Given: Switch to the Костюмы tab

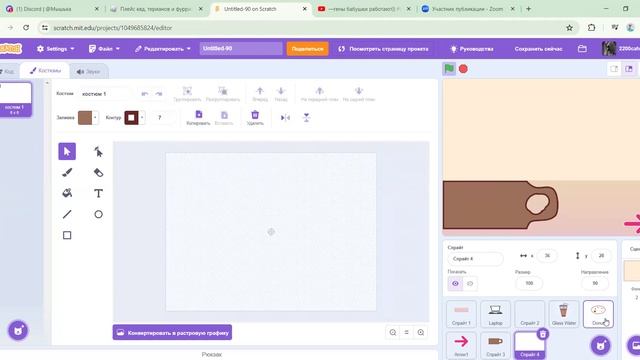Looking at the screenshot, I should pyautogui.click(x=45, y=71).
